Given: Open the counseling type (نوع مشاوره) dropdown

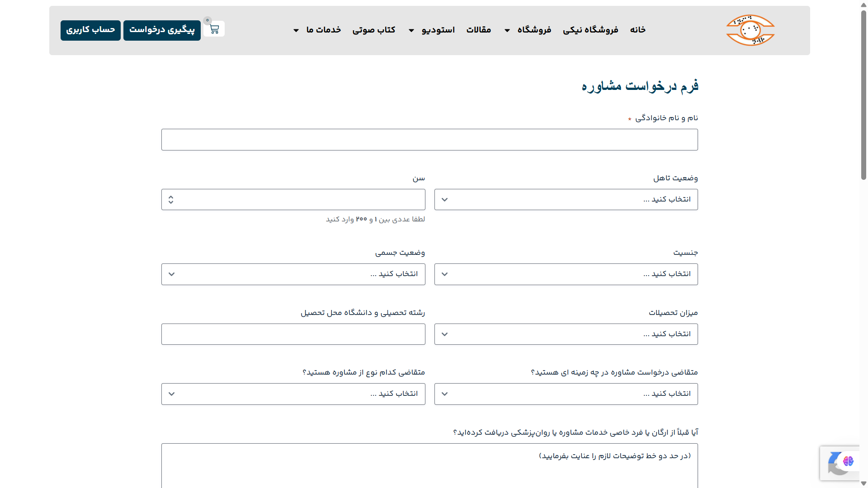Looking at the screenshot, I should (x=293, y=394).
